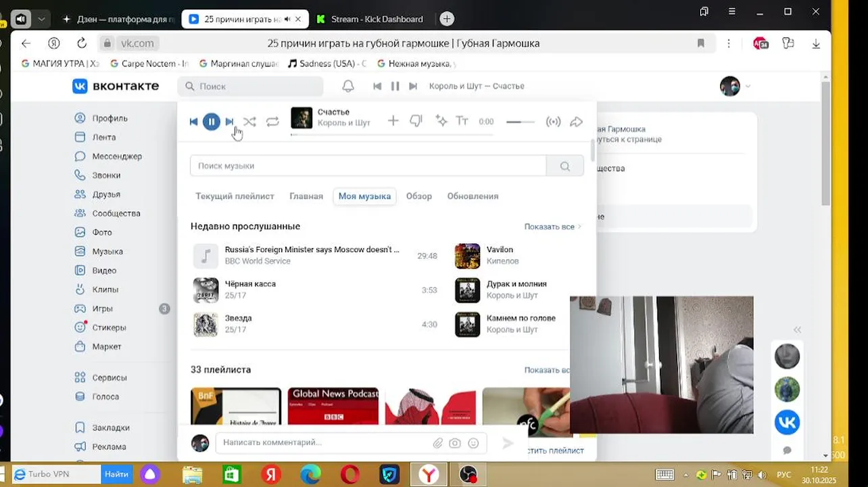Open VK notifications bell

point(348,86)
